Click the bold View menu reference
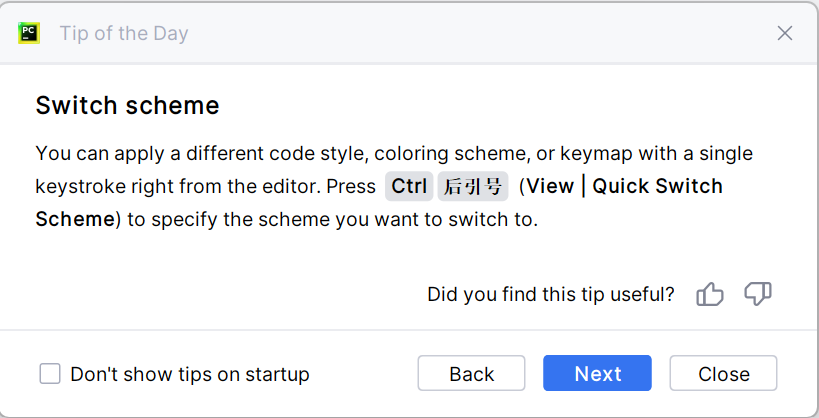Screen dimensions: 819x418 click(550, 186)
